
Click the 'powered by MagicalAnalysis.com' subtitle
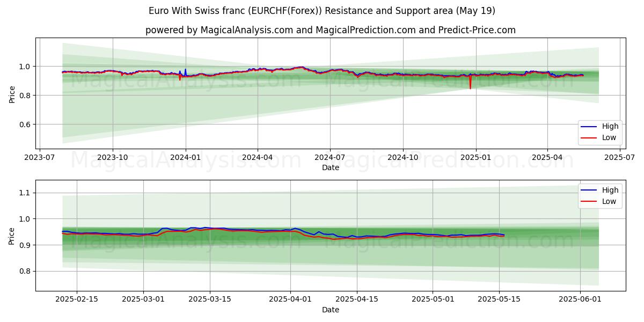[331, 30]
